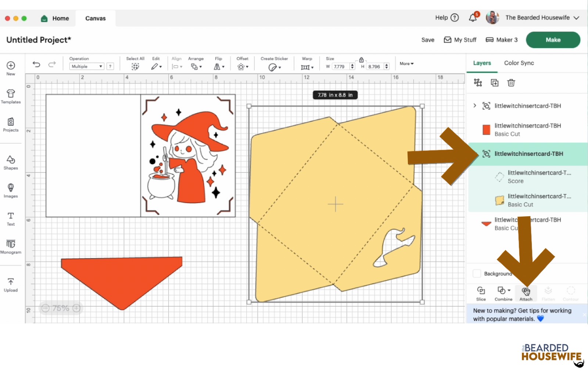The image size is (588, 374).
Task: Switch to the Home tab
Action: pos(55,18)
